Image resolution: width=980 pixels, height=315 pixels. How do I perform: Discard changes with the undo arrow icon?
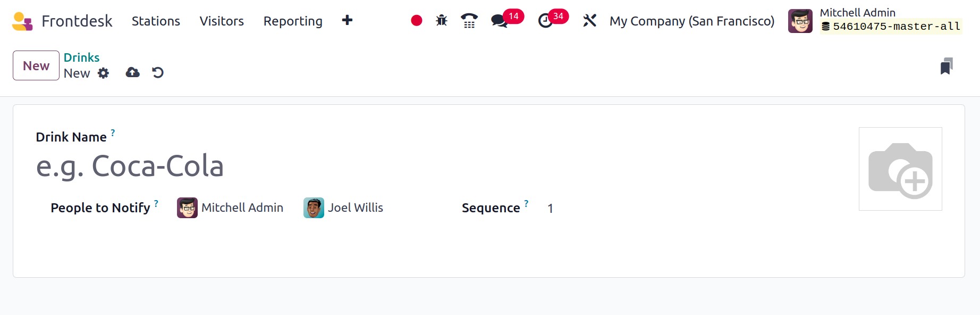[x=158, y=72]
